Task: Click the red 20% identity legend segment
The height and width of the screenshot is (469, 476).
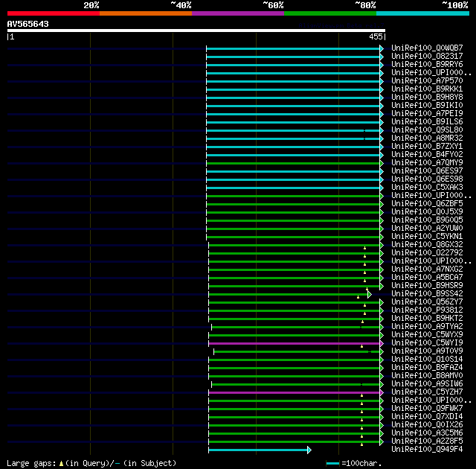Action: [x=54, y=13]
